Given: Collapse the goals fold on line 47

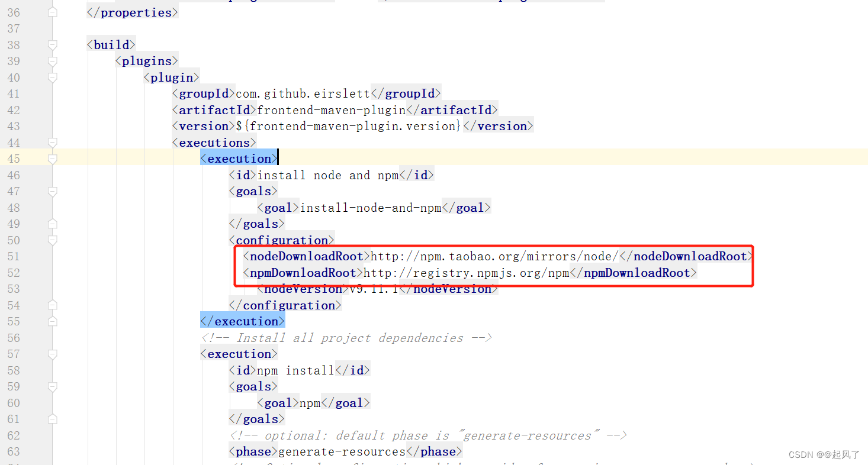Looking at the screenshot, I should (x=53, y=191).
